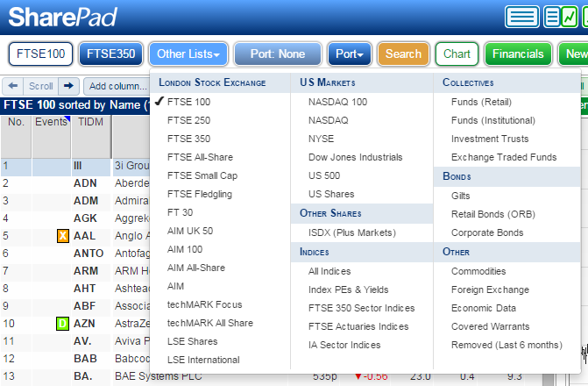This screenshot has height=386, width=588.
Task: Switch to the list-only layout icon
Action: coord(522,17)
